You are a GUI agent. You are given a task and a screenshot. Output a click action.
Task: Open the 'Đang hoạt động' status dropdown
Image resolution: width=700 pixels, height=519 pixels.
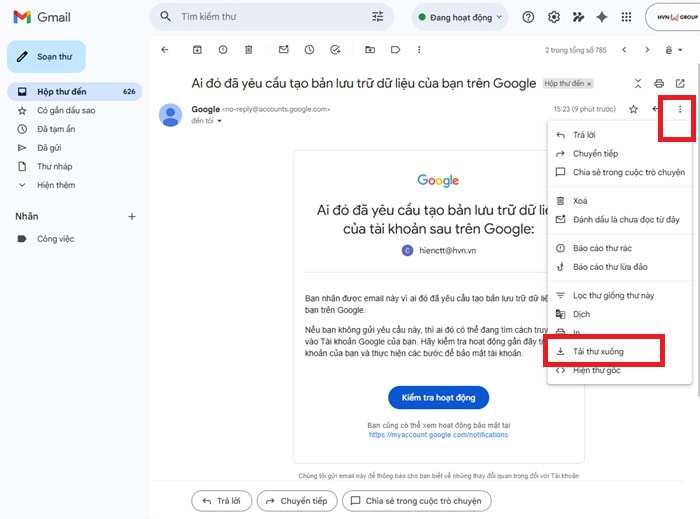point(461,17)
